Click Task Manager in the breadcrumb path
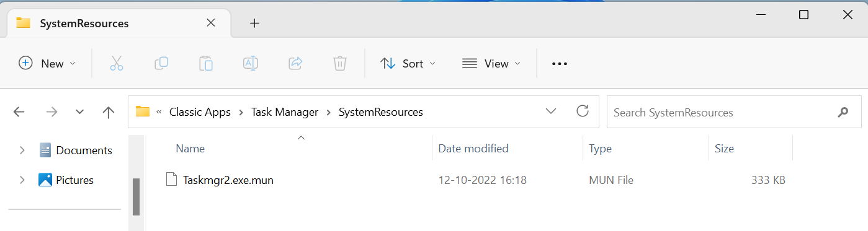868x231 pixels. [x=285, y=112]
